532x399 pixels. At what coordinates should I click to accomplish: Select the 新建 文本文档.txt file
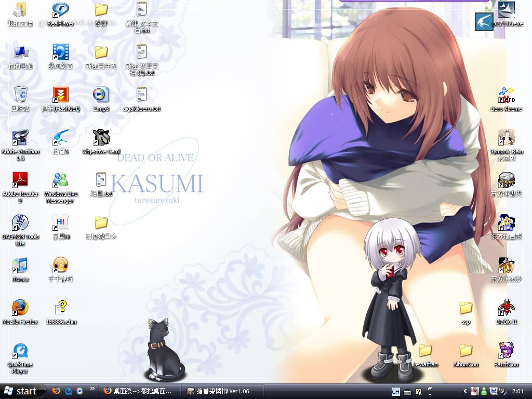[x=142, y=18]
